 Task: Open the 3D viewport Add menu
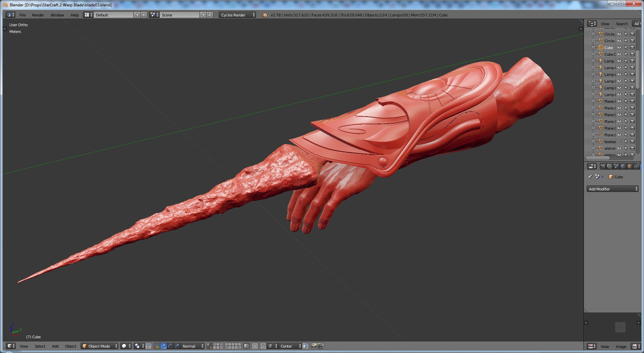coord(55,346)
